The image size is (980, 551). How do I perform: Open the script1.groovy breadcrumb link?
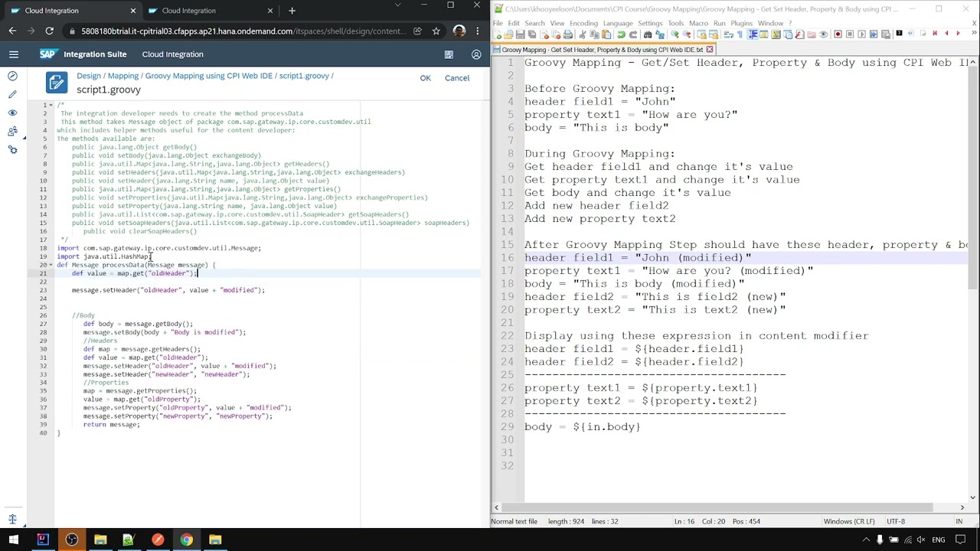pos(304,76)
